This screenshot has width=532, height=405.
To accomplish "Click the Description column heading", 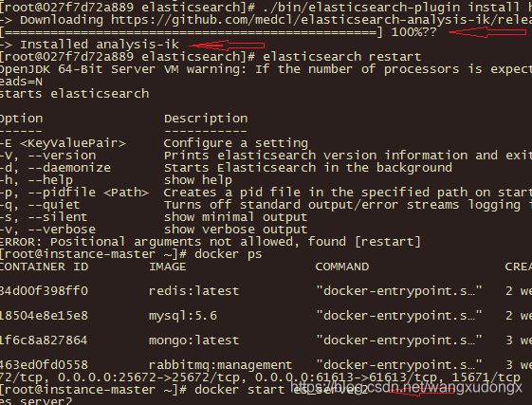I will pyautogui.click(x=206, y=119).
